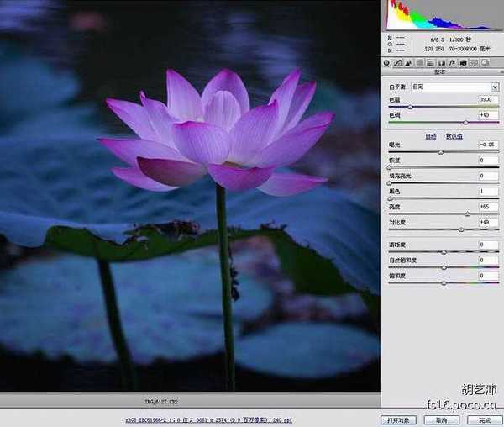Click the Default (默认值) tone link
Screen dimensions: 504x427
pos(454,135)
